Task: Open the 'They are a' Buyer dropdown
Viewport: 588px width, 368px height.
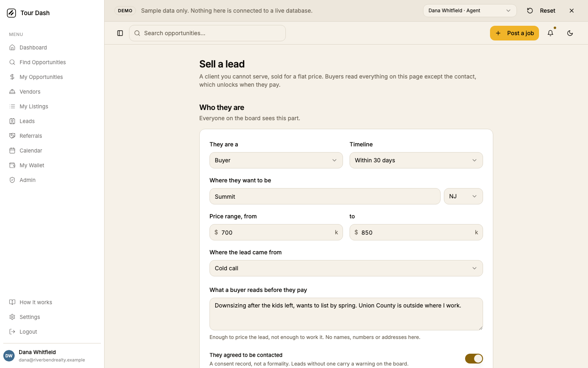Action: point(276,160)
